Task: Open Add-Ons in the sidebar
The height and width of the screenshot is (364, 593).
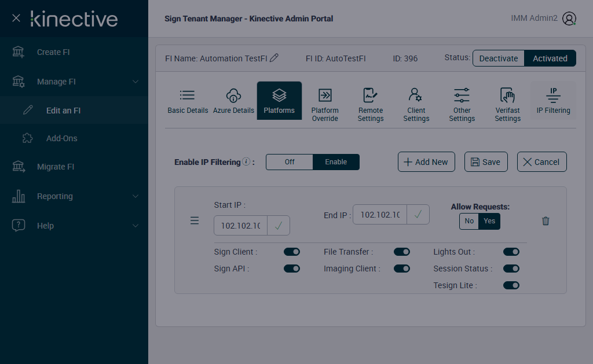Action: (74, 138)
